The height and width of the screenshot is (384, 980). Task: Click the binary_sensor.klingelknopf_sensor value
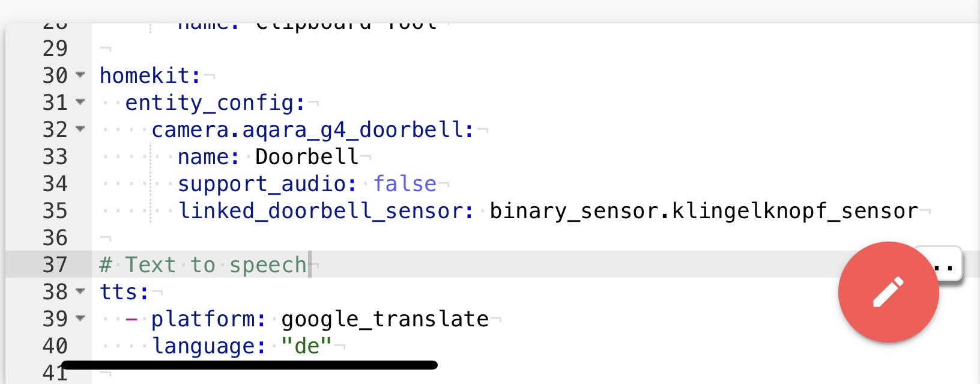point(704,211)
